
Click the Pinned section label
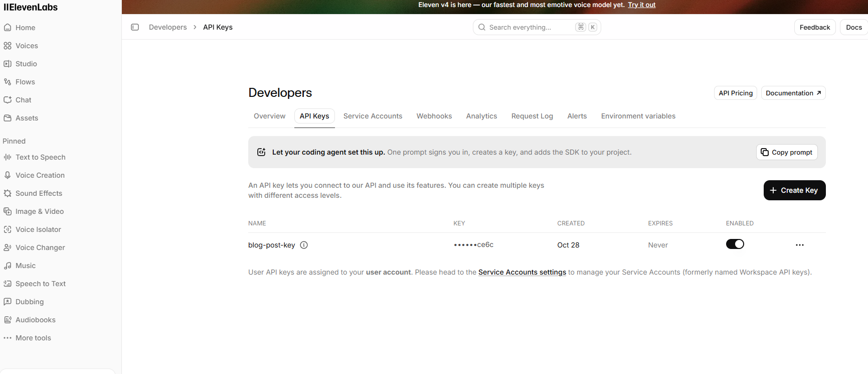tap(14, 141)
